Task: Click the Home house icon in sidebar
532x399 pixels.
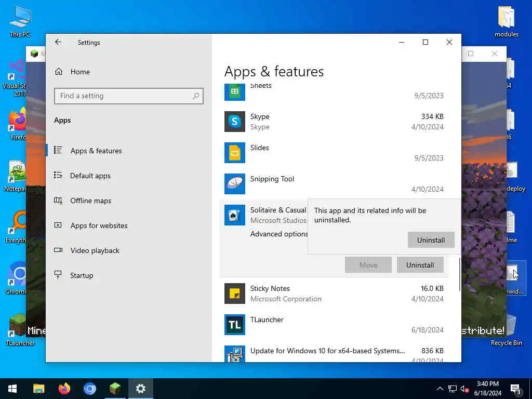Action: pyautogui.click(x=59, y=72)
